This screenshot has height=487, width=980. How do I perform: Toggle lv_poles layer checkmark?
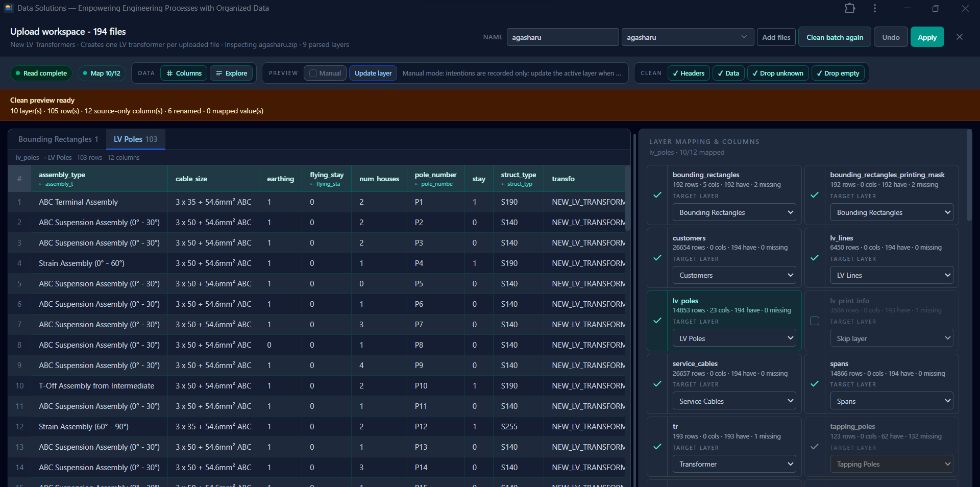657,321
